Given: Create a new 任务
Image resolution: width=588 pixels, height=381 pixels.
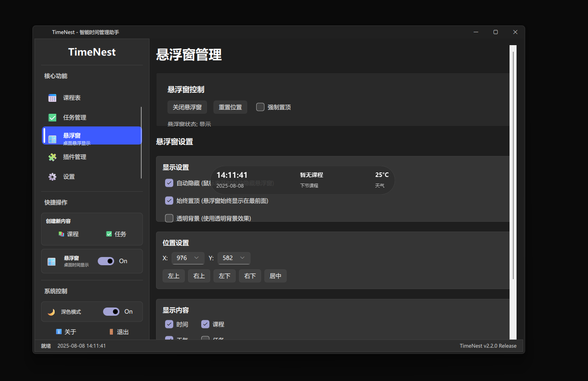Looking at the screenshot, I should (116, 234).
